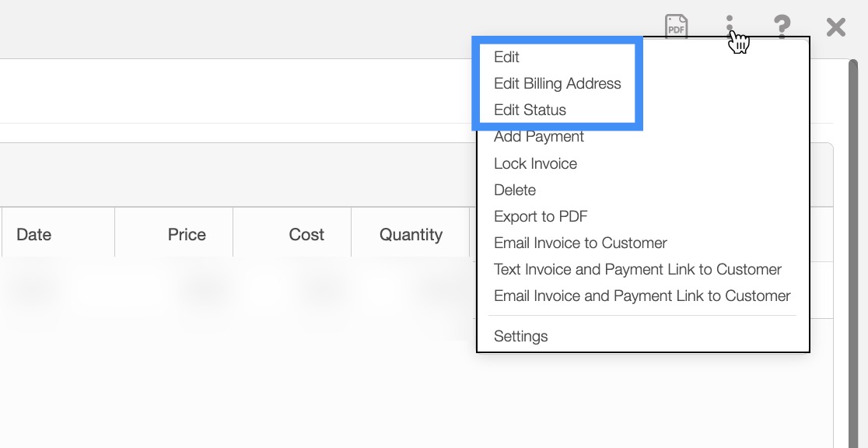Close the invoice window with the X

tap(835, 27)
